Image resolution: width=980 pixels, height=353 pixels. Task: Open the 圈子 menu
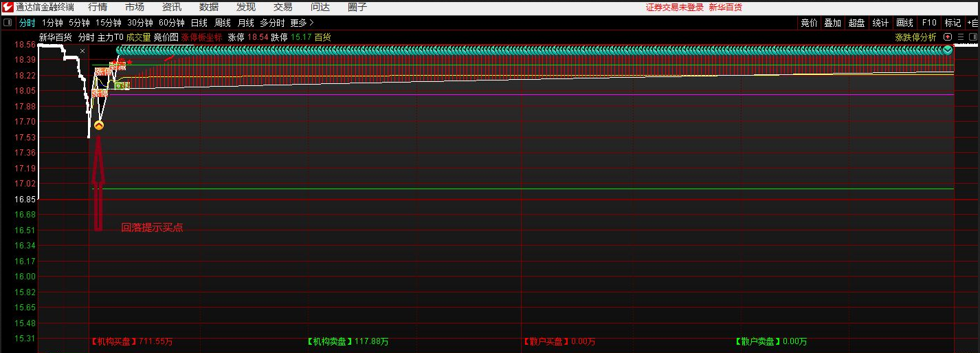357,7
